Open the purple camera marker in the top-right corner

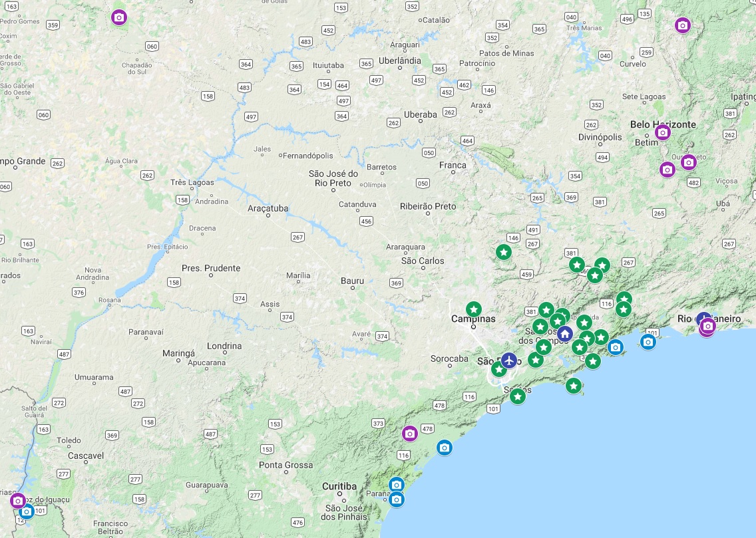[x=682, y=25]
